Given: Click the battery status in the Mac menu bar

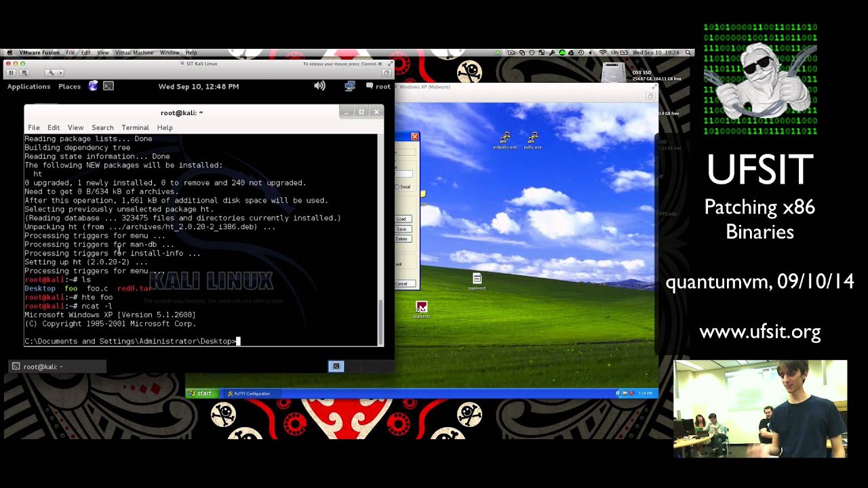Looking at the screenshot, I should coord(618,53).
